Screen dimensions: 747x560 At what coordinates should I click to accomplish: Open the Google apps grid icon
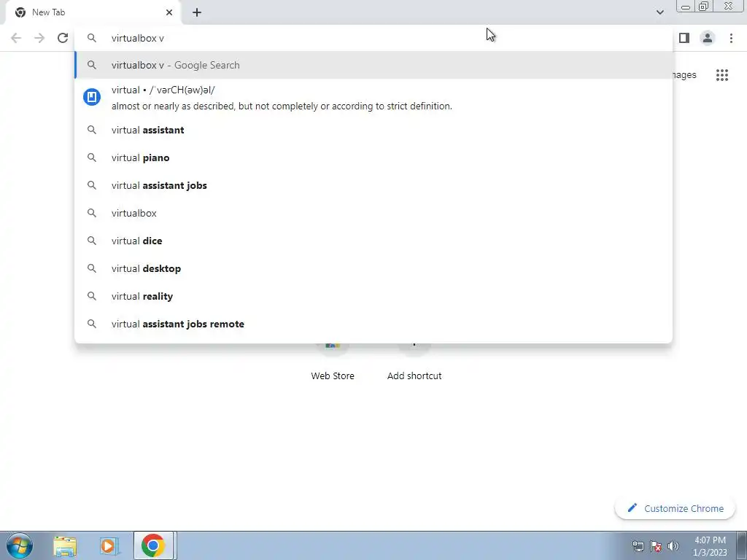click(722, 75)
